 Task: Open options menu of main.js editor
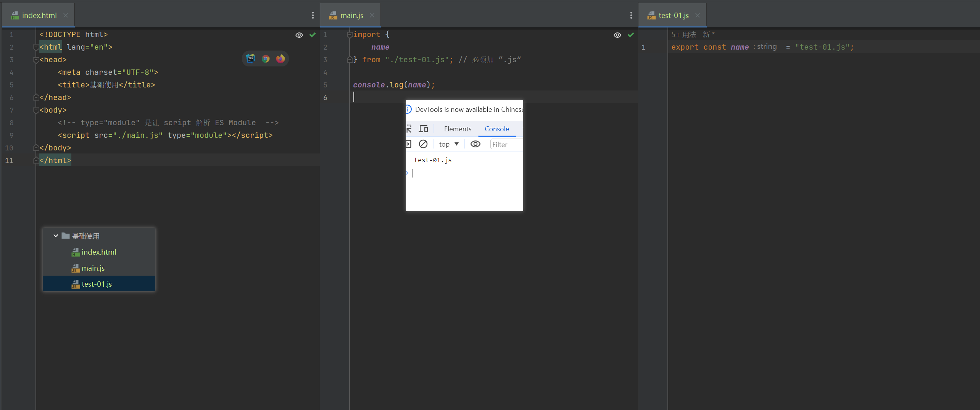631,15
